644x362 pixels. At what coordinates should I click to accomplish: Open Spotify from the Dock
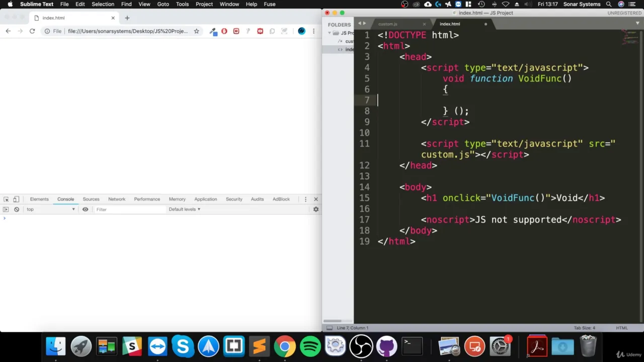pos(310,346)
